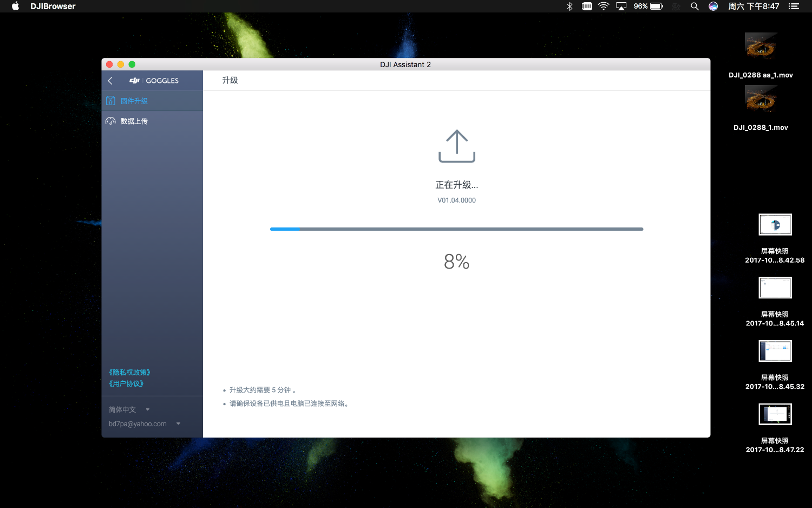Viewport: 812px width, 508px height.
Task: Open the DJIBrowser app menu
Action: 53,6
